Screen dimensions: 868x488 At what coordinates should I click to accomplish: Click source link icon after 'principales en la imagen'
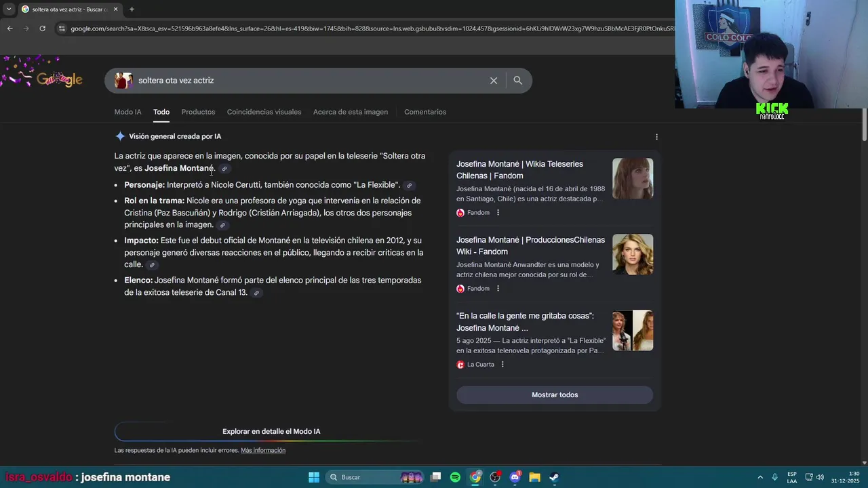(x=222, y=225)
